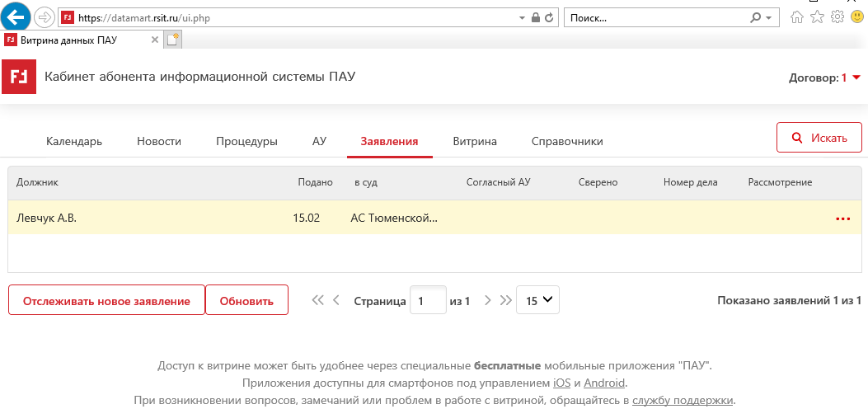Viewport: 868px width, 409px height.
Task: Click the page number input field
Action: [428, 301]
